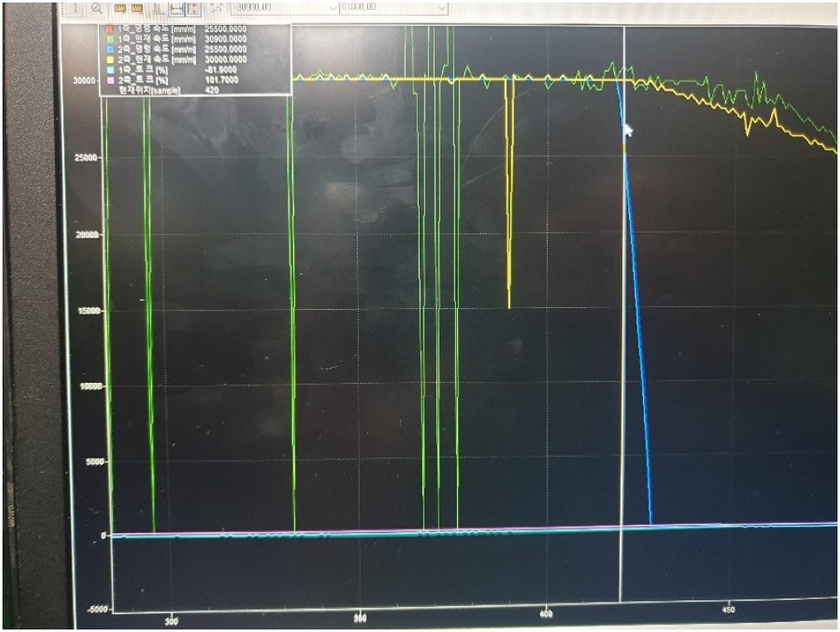Open the dropdown showing 61000.00
The image size is (840, 632).
[x=442, y=7]
